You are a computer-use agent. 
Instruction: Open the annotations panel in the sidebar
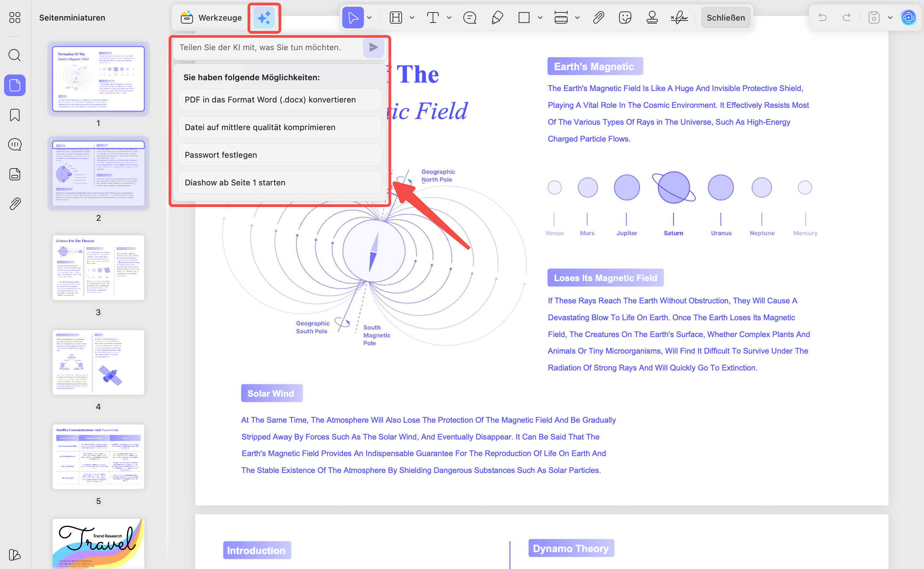click(x=14, y=144)
